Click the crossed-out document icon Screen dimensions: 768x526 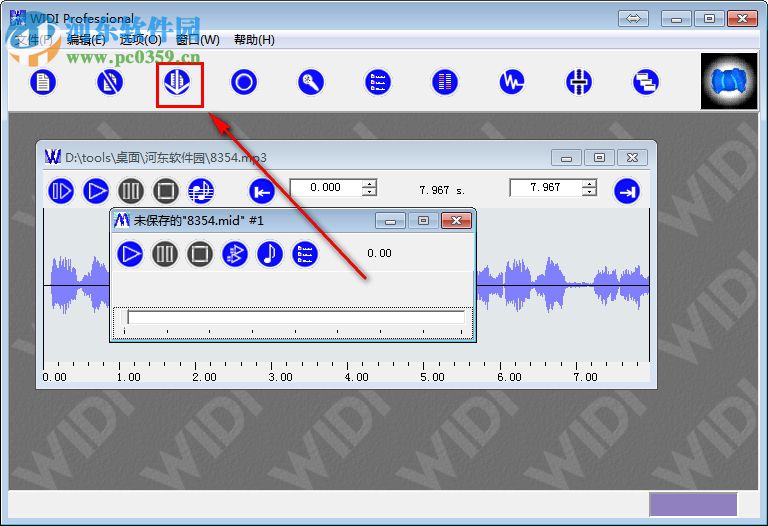[110, 82]
